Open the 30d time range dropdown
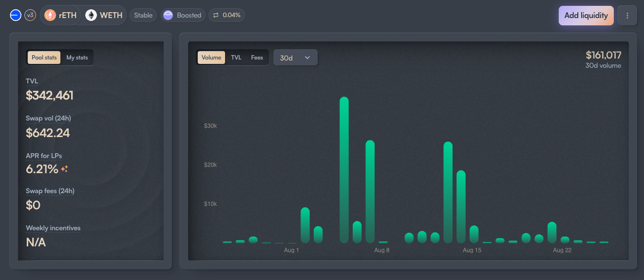Image resolution: width=644 pixels, height=280 pixels. (295, 58)
